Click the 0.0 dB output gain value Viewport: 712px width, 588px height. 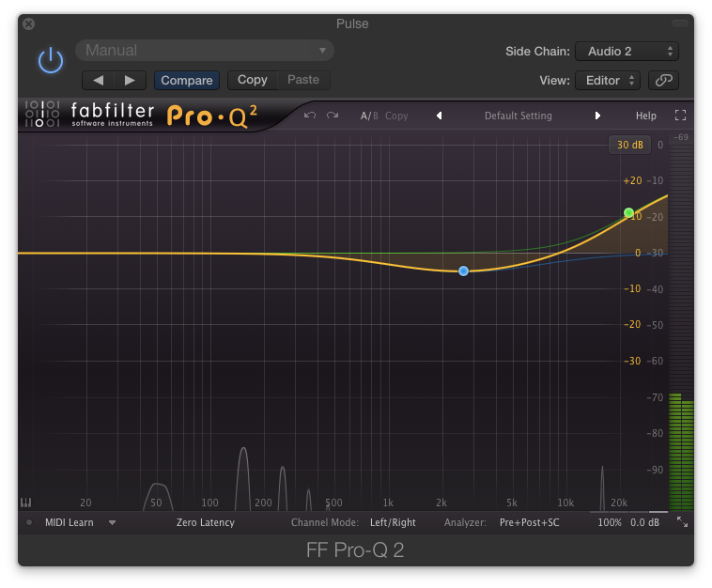click(x=644, y=522)
